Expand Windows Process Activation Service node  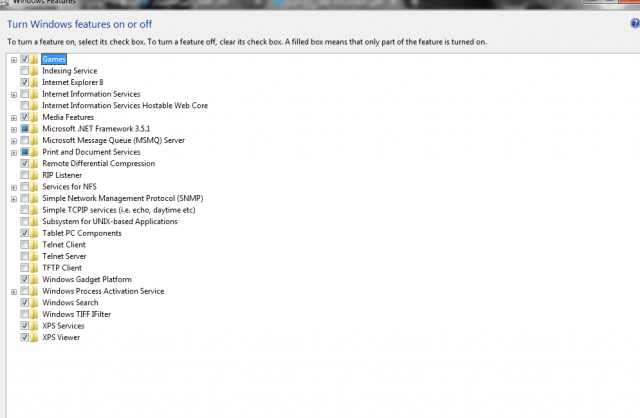tap(14, 292)
